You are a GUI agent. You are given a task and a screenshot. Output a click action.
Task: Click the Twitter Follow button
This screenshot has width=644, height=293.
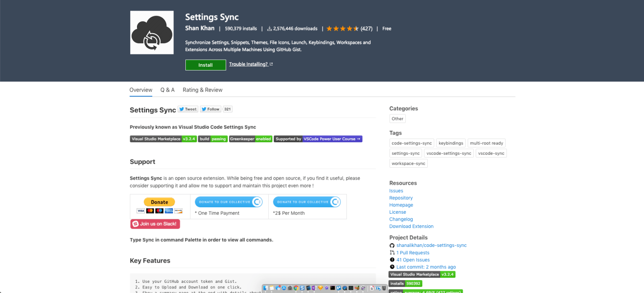tap(210, 109)
